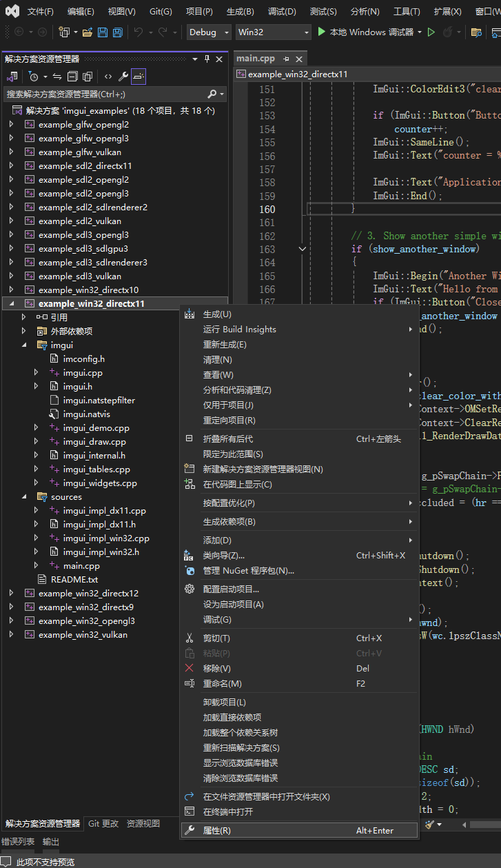Click the search magnifier icon in Solution Explorer
The width and height of the screenshot is (501, 868).
212,94
